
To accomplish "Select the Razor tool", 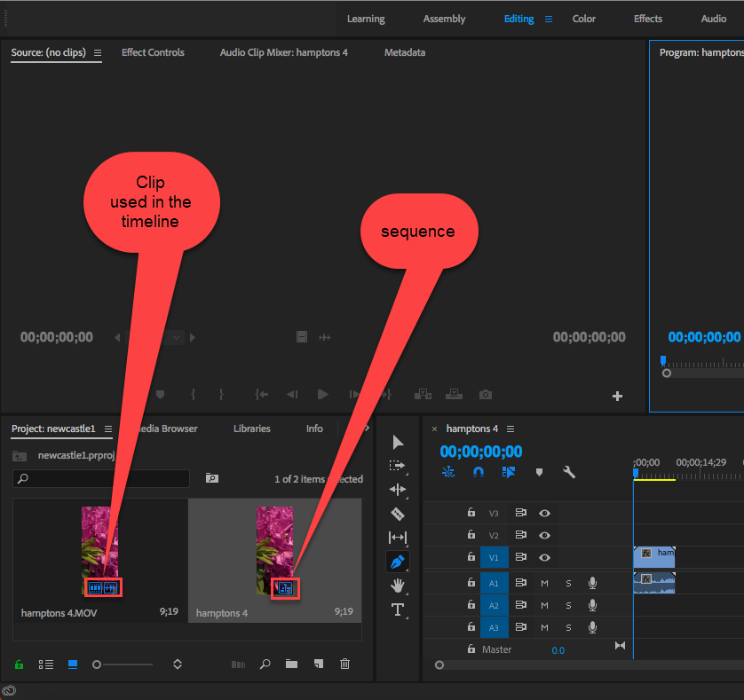I will click(x=398, y=514).
